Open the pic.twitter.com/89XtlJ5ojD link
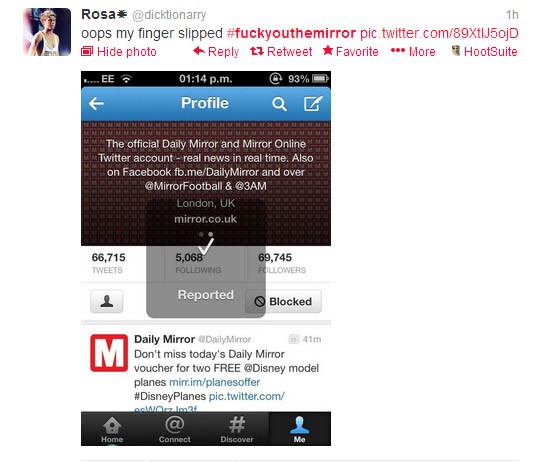 click(439, 33)
